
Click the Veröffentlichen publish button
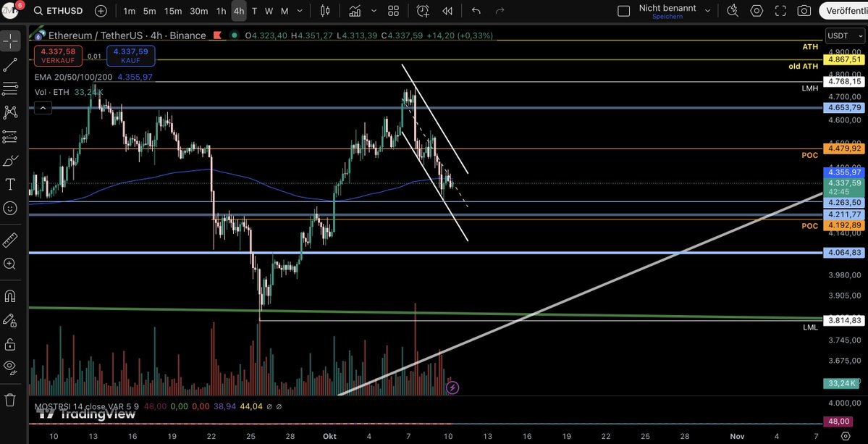[x=843, y=11]
